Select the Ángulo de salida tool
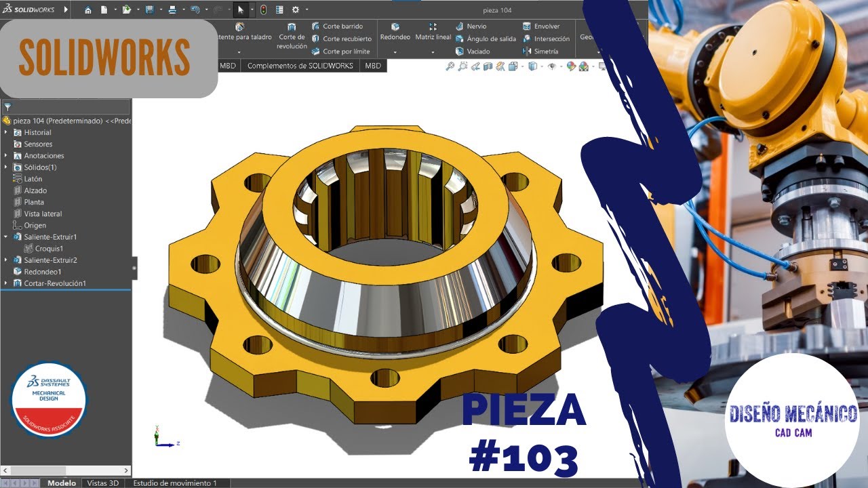The image size is (868, 488). (x=486, y=39)
